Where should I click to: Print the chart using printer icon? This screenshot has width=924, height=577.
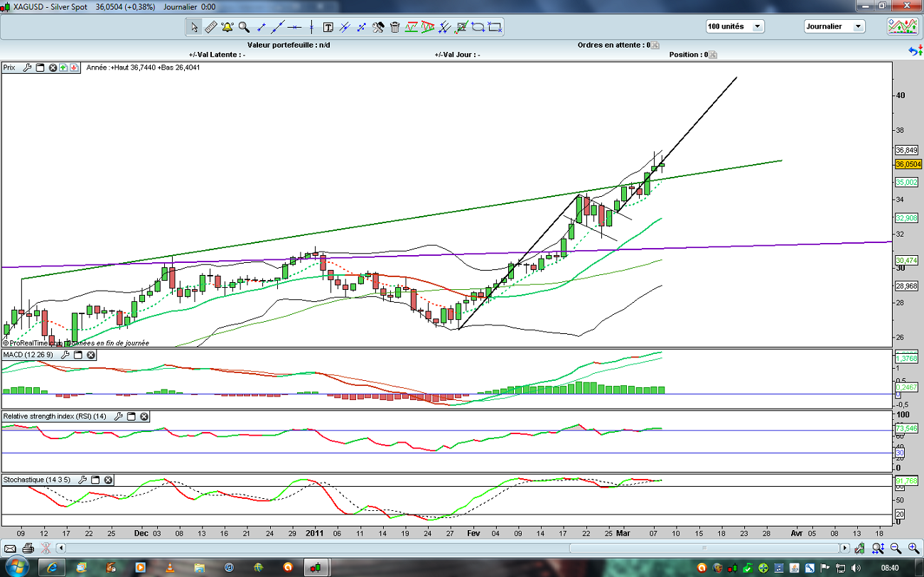coord(28,548)
